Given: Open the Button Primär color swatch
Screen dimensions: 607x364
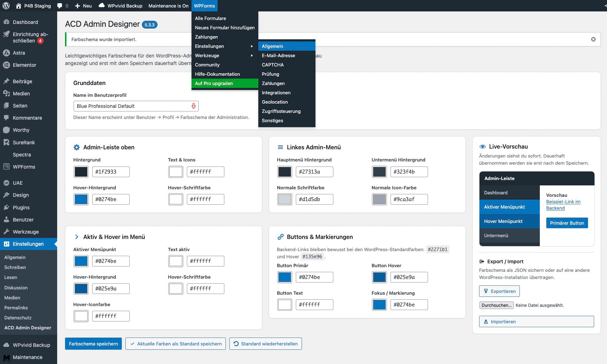Looking at the screenshot, I should point(285,277).
